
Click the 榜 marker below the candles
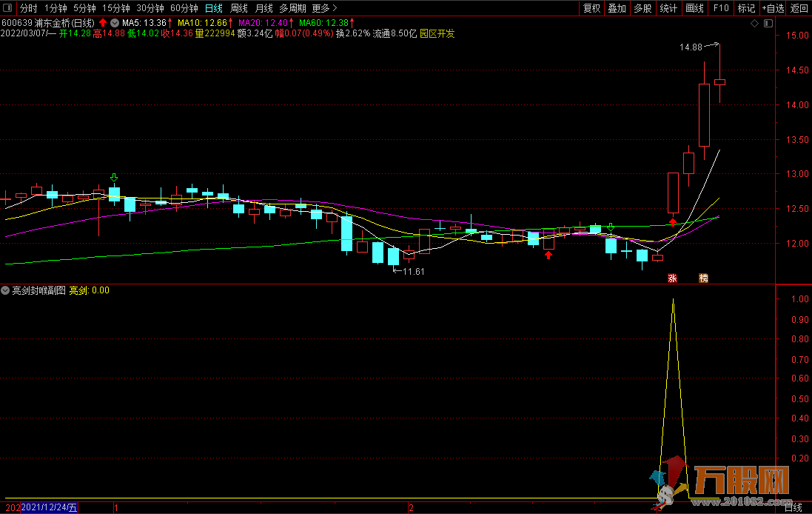(703, 278)
